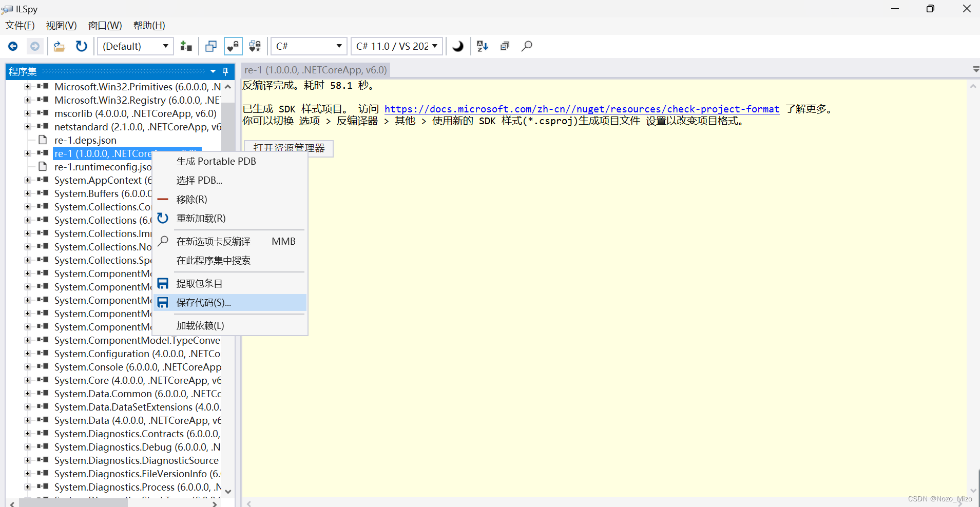The width and height of the screenshot is (980, 507).
Task: Click the assembly icon of System.Diagnostics.Debug
Action: pos(43,447)
